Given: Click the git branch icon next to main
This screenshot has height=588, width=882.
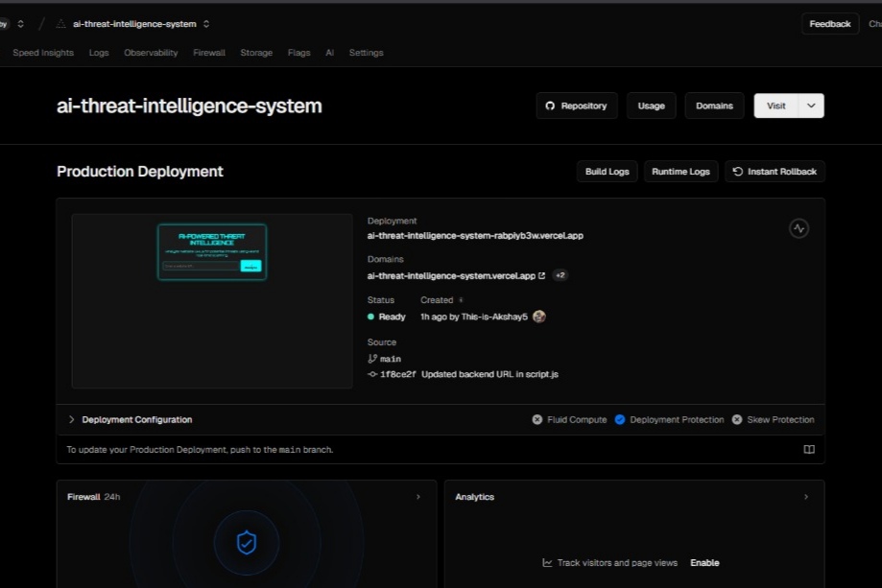Looking at the screenshot, I should coord(371,359).
